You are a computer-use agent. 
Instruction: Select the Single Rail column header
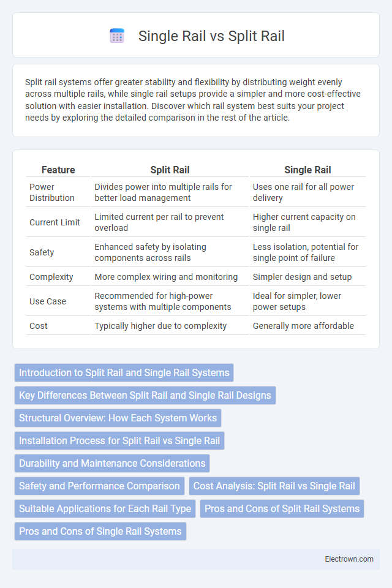(307, 170)
